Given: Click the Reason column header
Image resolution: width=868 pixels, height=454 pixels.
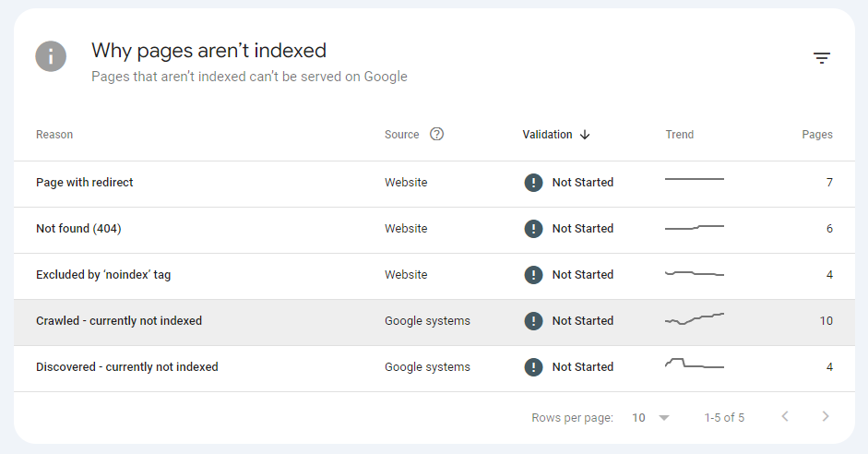Looking at the screenshot, I should (x=54, y=135).
